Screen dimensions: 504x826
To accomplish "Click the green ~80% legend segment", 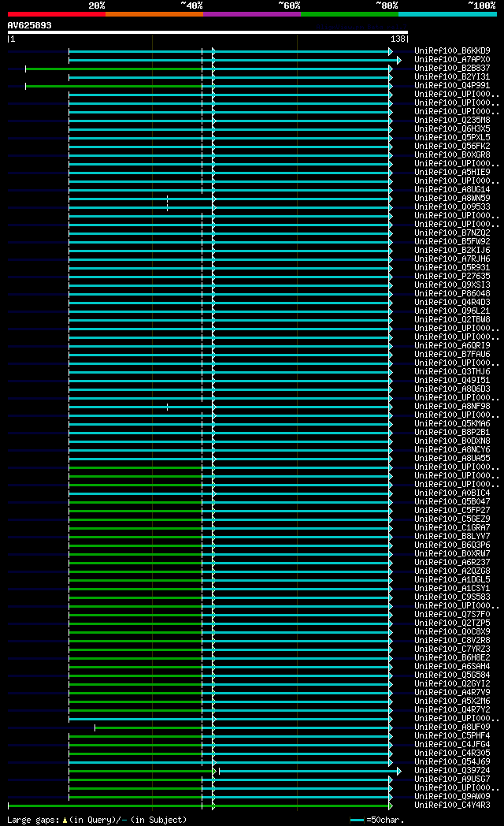I will [350, 14].
